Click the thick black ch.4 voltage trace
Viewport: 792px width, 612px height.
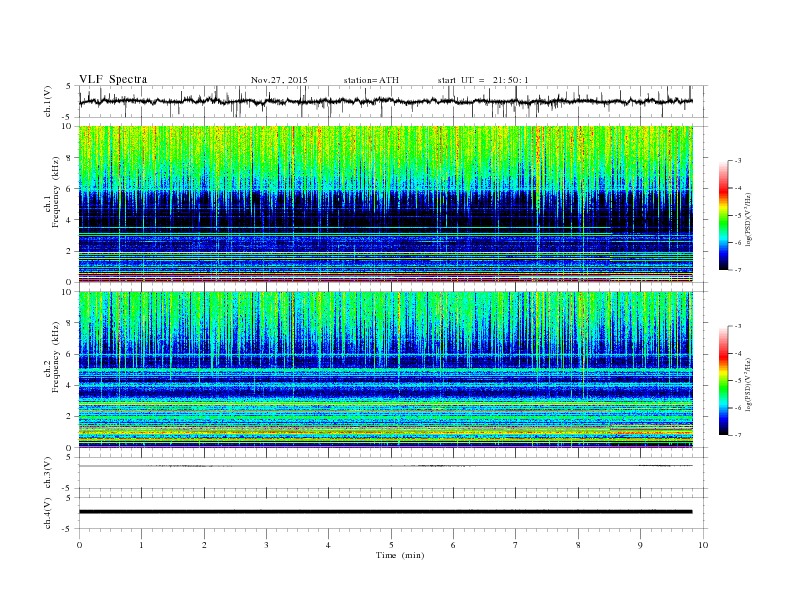[x=386, y=512]
